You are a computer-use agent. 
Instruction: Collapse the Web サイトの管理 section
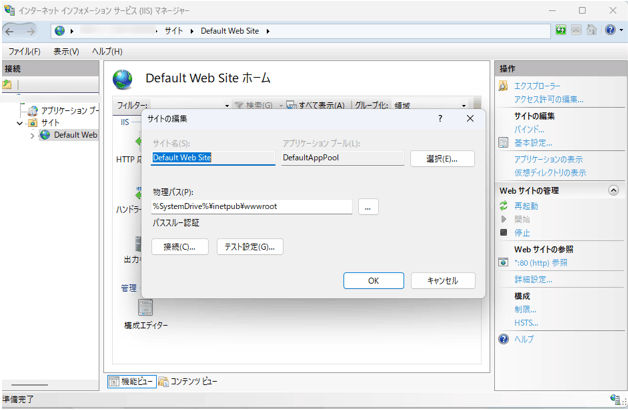pyautogui.click(x=613, y=191)
